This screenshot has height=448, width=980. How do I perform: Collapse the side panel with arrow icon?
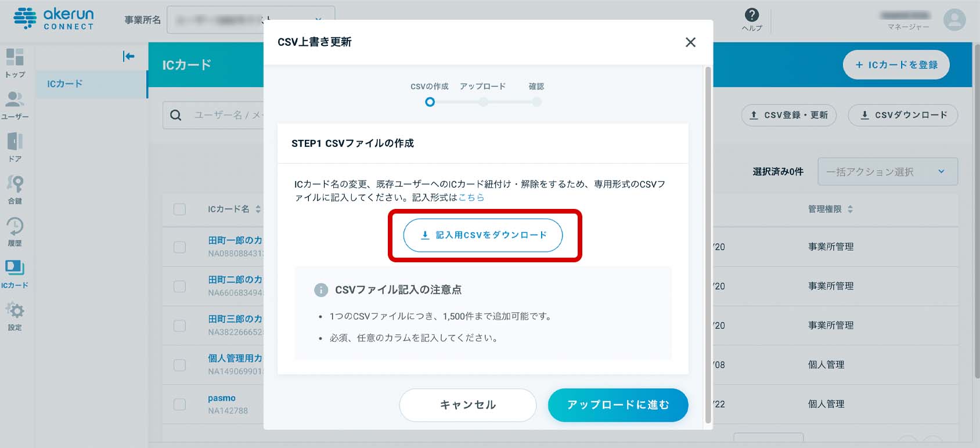tap(129, 56)
